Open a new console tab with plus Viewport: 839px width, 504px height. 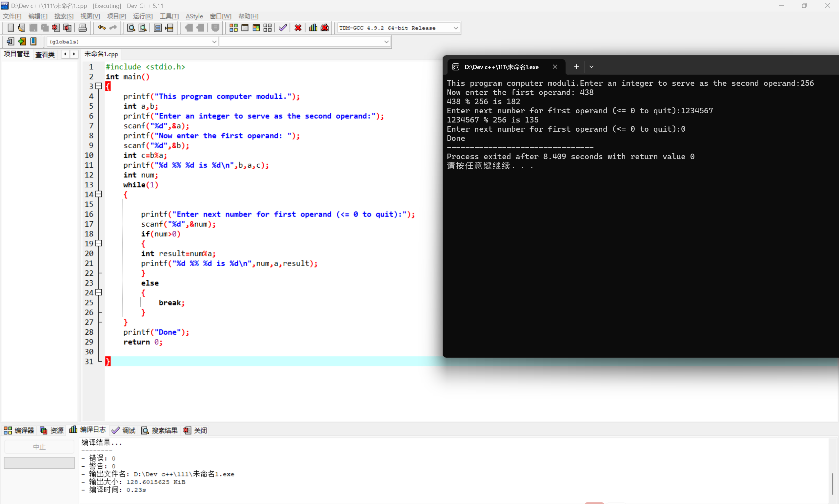(x=576, y=67)
